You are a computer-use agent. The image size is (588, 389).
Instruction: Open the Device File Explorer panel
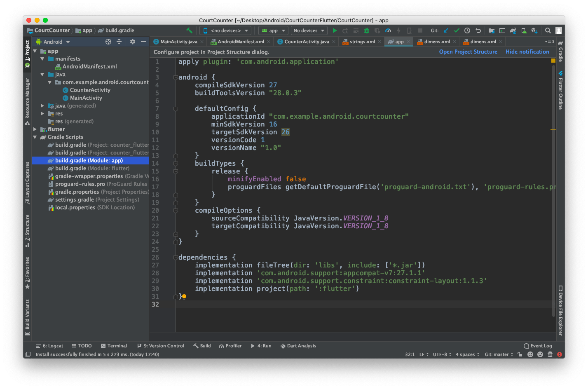point(560,311)
